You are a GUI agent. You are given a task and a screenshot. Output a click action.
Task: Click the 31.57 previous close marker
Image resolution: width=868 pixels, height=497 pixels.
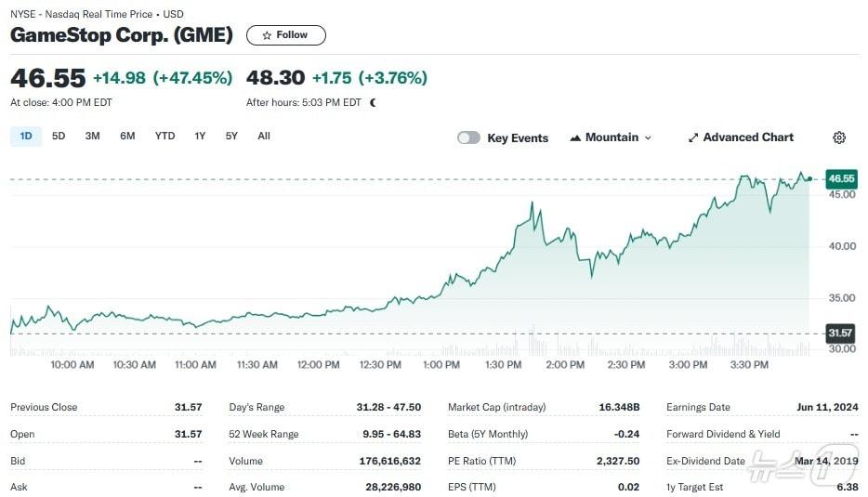pos(840,333)
